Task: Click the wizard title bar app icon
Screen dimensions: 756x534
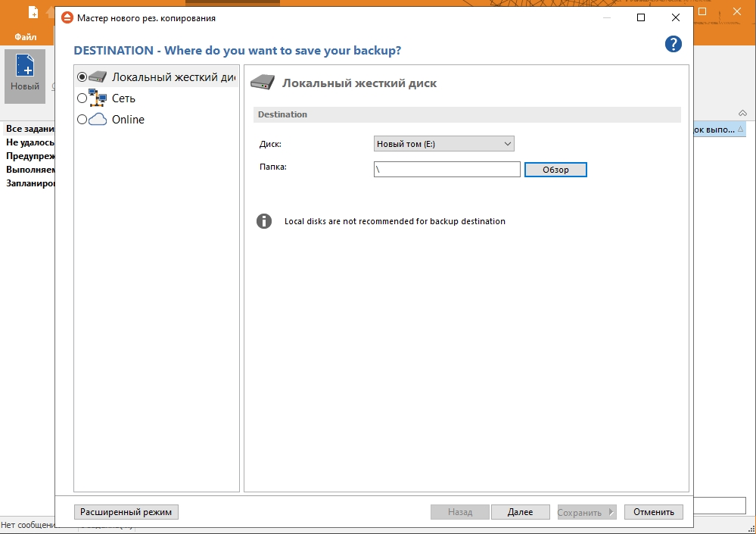Action: pos(67,17)
